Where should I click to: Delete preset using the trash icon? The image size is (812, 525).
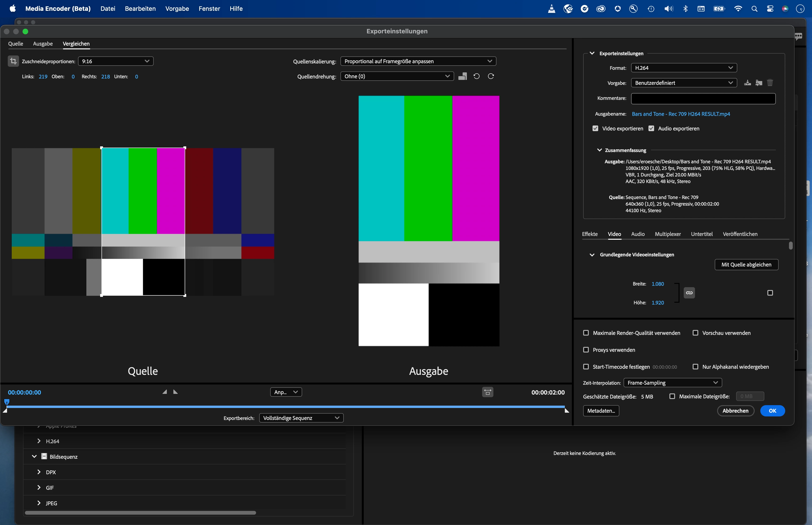click(770, 83)
